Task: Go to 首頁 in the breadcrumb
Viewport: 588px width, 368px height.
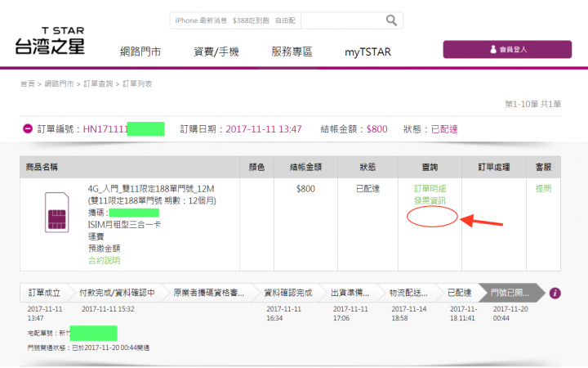Action: 28,83
